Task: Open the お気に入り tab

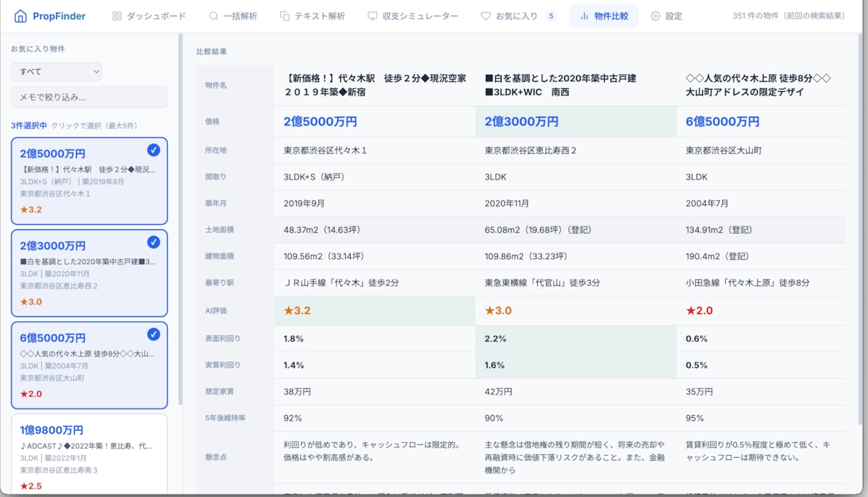Action: click(518, 16)
